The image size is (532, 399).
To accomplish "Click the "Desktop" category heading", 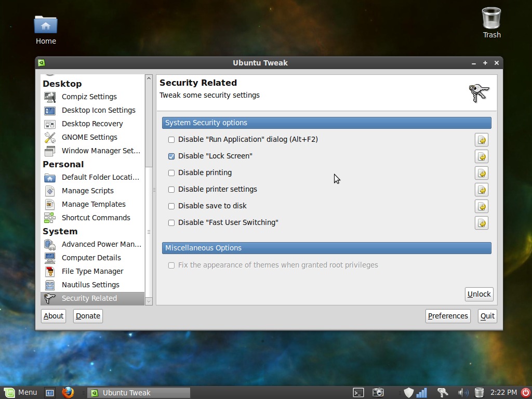I will tap(62, 84).
